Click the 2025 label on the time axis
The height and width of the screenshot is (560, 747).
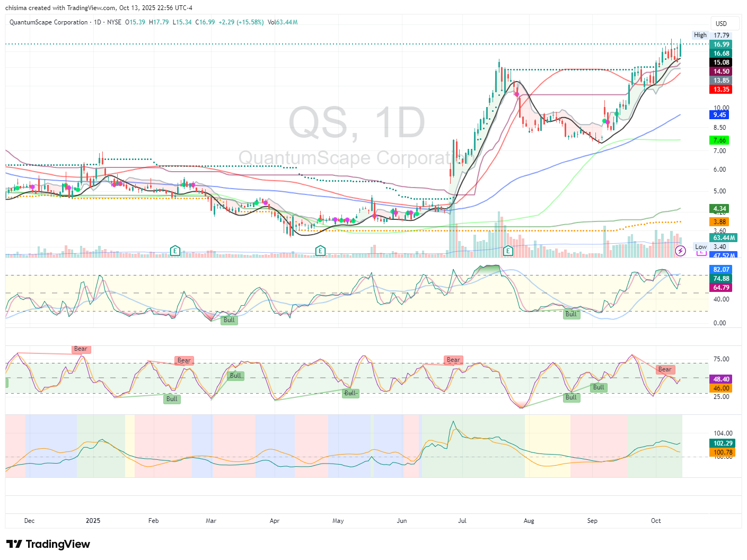pyautogui.click(x=93, y=521)
